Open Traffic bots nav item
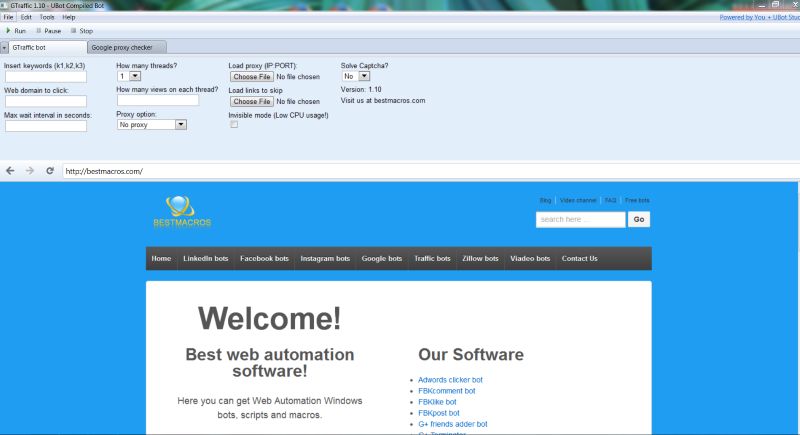The height and width of the screenshot is (435, 800). (x=432, y=259)
